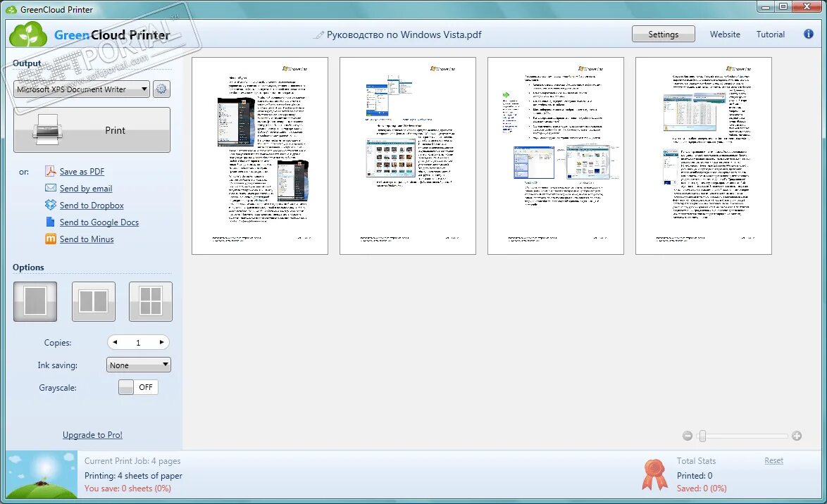The width and height of the screenshot is (827, 504).
Task: Click the 'Printing: 4 sheets of paper' text
Action: tap(133, 476)
